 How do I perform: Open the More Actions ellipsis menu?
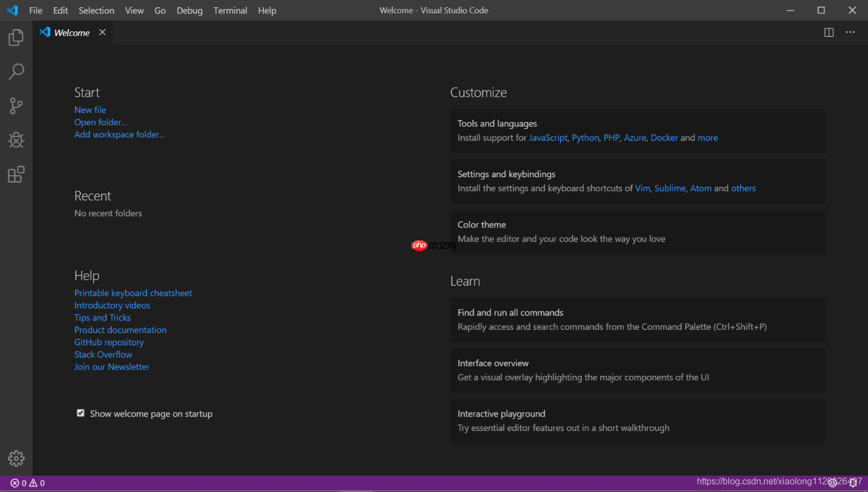coord(850,32)
